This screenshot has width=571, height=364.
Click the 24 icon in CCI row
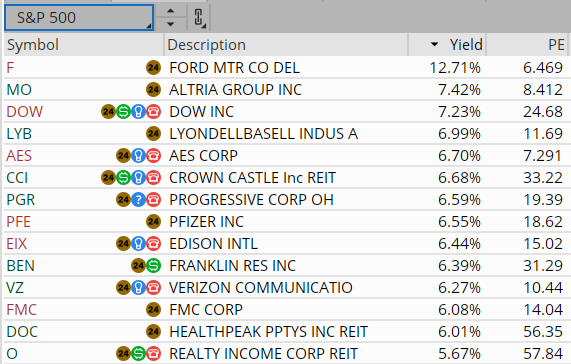108,178
